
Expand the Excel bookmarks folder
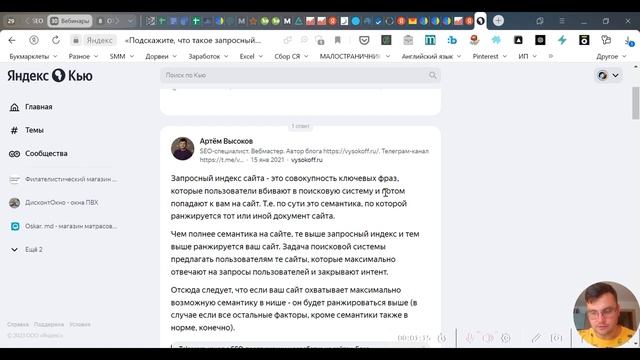(x=251, y=56)
